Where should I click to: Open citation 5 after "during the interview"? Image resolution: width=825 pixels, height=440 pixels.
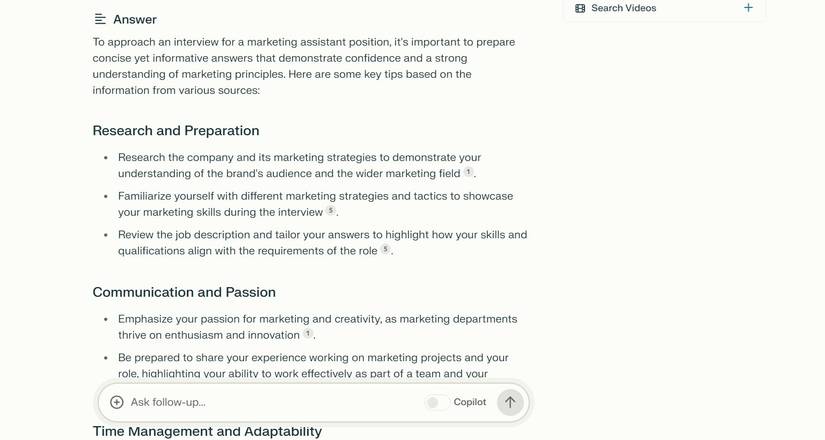point(331,211)
